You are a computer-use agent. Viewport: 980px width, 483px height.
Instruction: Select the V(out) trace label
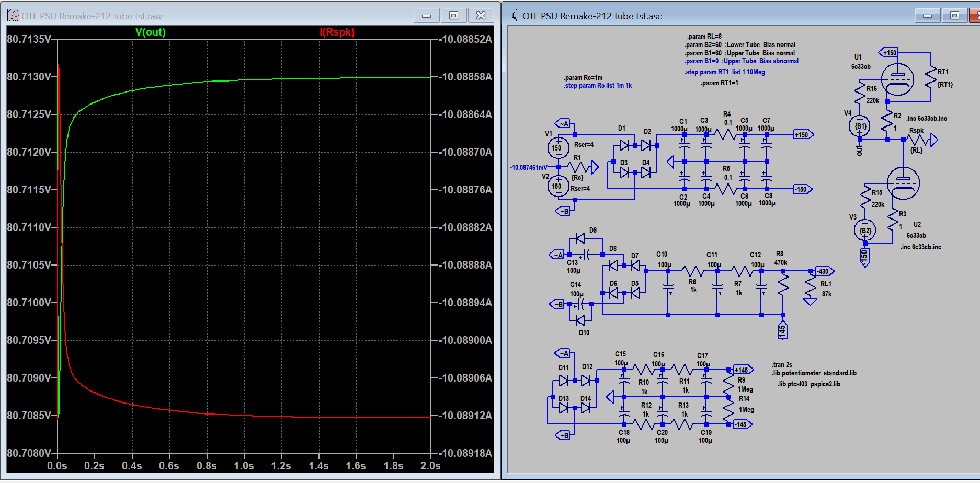pos(151,32)
